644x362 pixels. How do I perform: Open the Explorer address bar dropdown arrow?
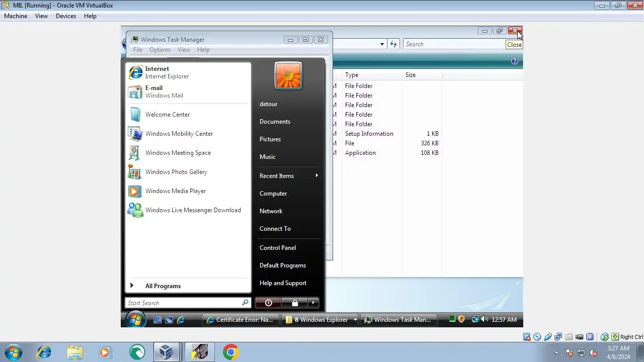(x=382, y=44)
